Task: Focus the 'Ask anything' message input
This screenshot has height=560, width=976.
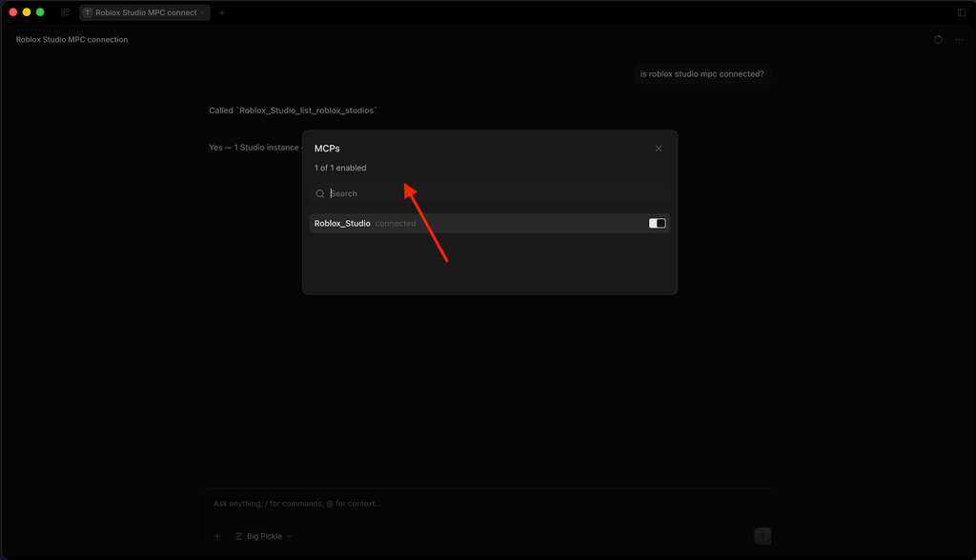Action: coord(489,504)
